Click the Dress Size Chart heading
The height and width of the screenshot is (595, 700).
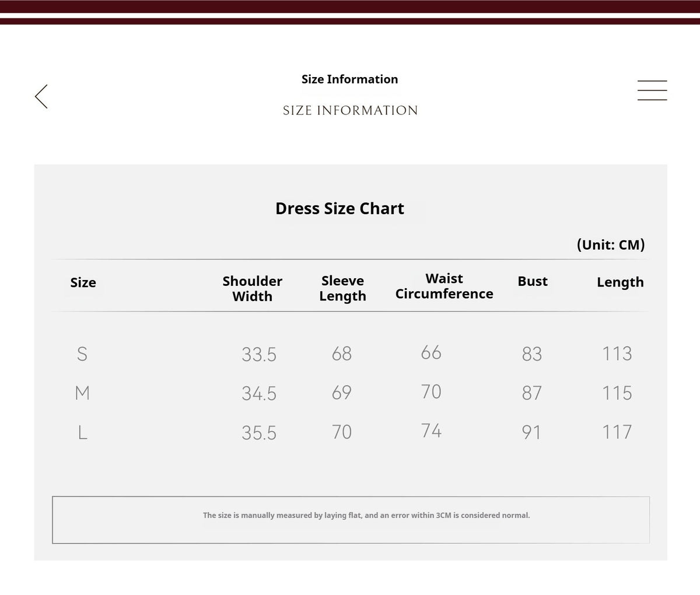(339, 208)
